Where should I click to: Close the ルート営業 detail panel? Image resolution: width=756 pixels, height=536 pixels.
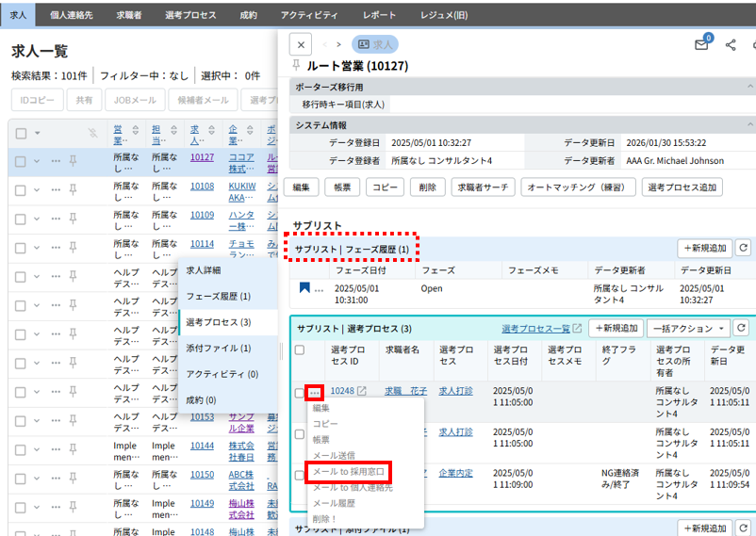click(x=299, y=44)
